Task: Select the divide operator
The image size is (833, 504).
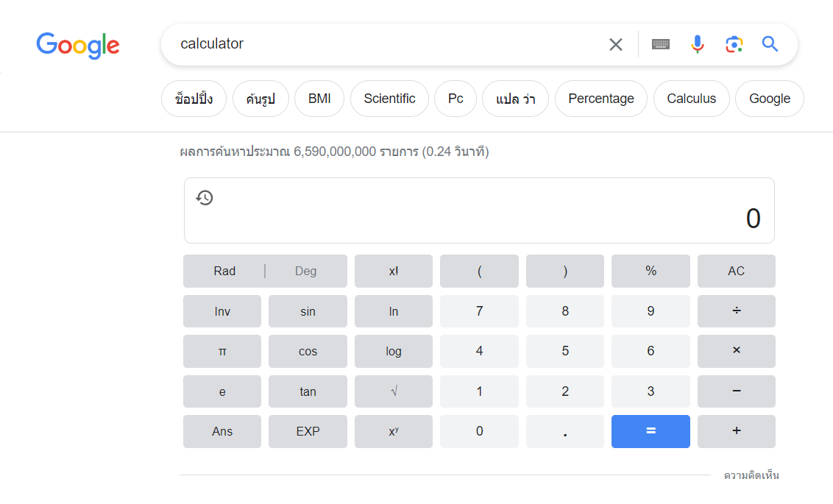Action: [737, 311]
